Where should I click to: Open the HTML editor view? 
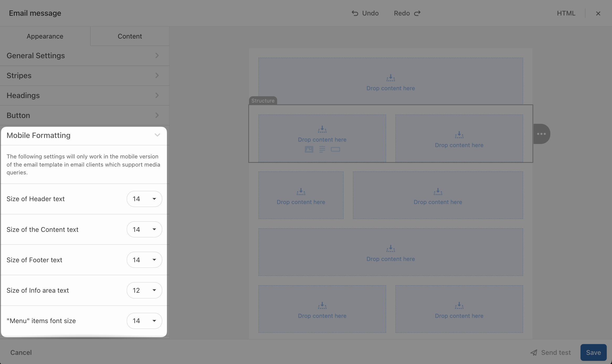pos(566,13)
